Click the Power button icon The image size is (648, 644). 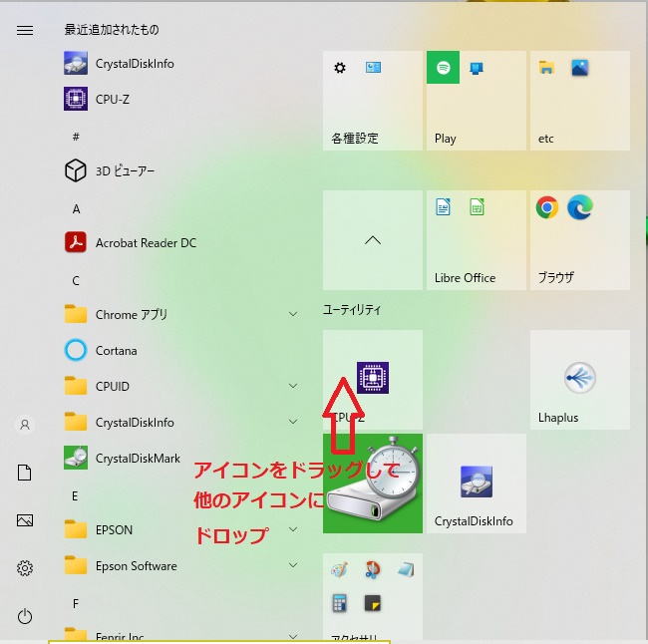click(25, 616)
